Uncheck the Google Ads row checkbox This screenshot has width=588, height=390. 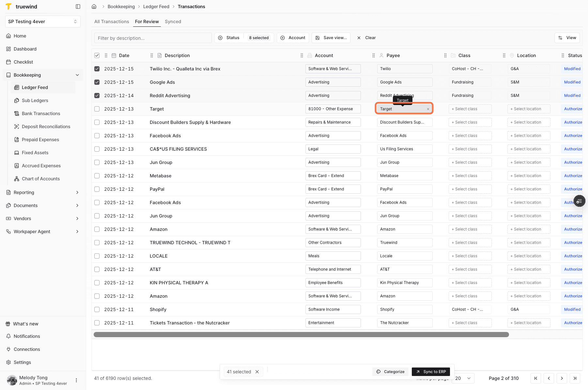[x=97, y=82]
